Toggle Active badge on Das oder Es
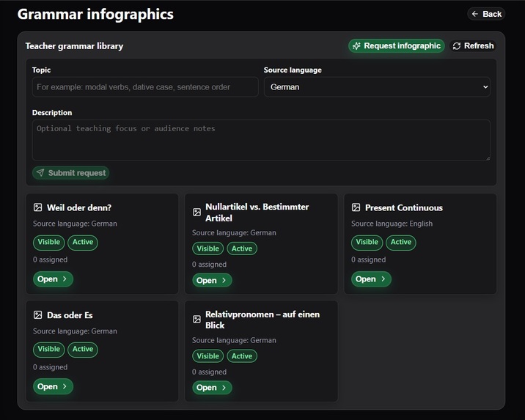Screen dimensions: 525x420 83,349
